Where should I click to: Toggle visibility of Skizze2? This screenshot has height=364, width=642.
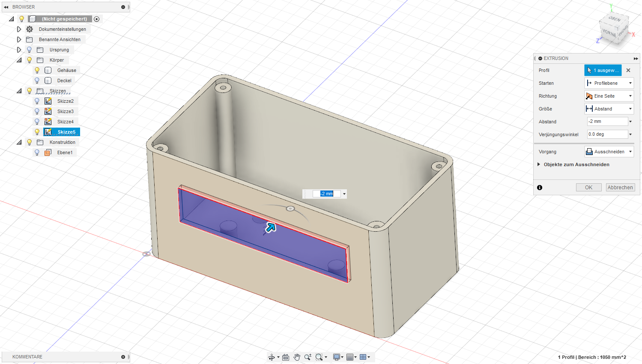(x=37, y=101)
